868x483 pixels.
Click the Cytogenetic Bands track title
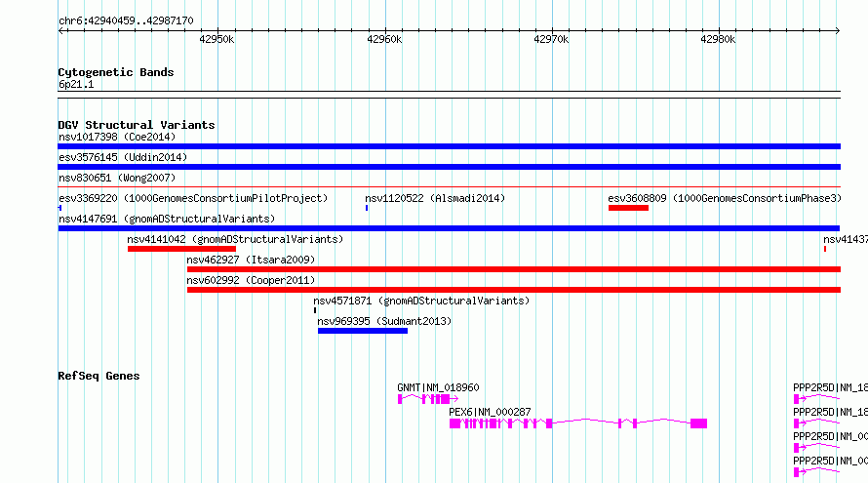click(x=116, y=72)
